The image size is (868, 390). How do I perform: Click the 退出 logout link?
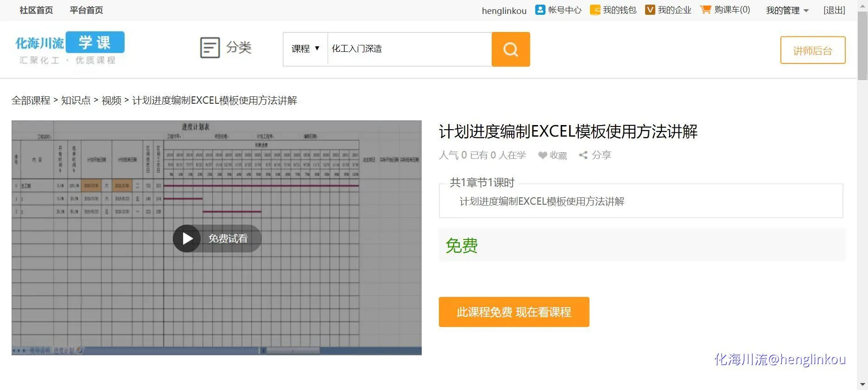coord(834,10)
